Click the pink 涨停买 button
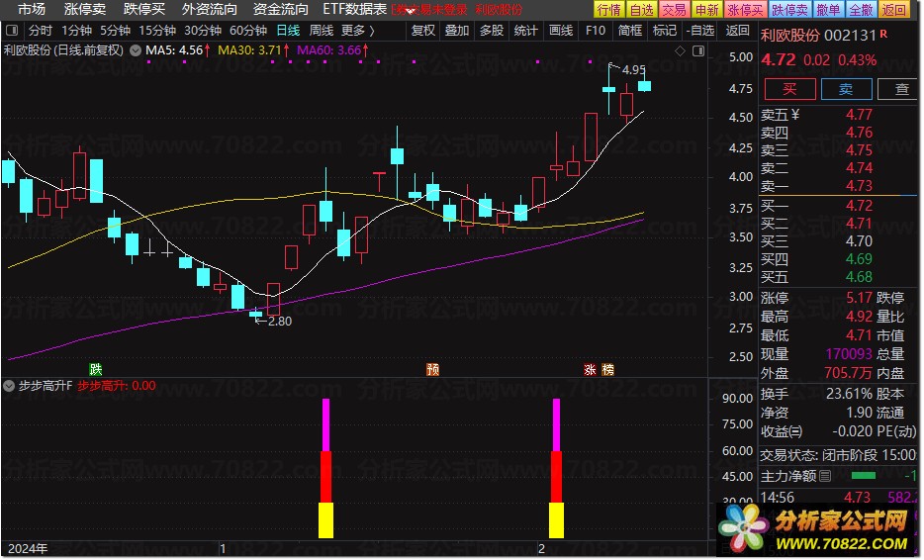 point(746,10)
